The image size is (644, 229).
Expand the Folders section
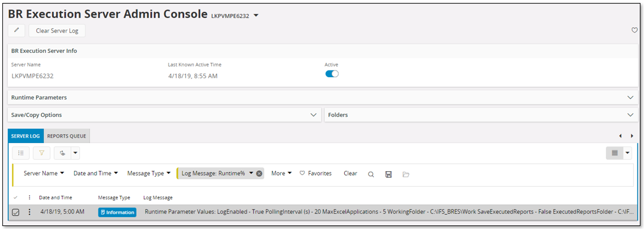[x=630, y=115]
